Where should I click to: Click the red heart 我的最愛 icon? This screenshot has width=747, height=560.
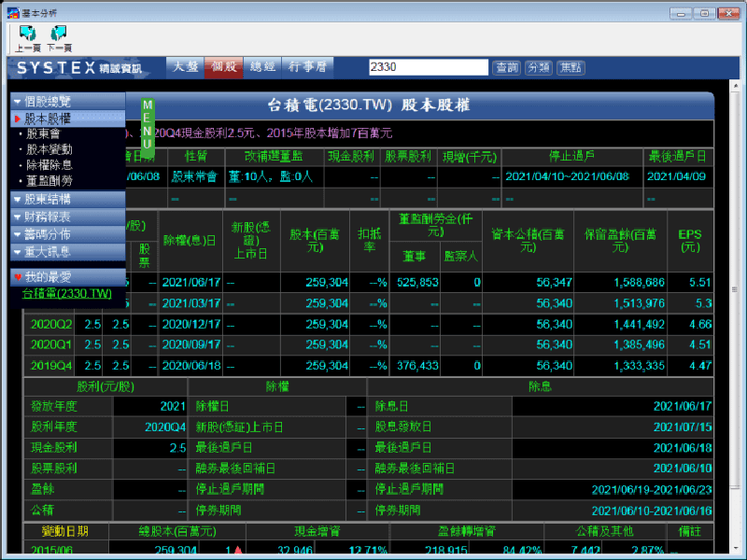tap(18, 277)
